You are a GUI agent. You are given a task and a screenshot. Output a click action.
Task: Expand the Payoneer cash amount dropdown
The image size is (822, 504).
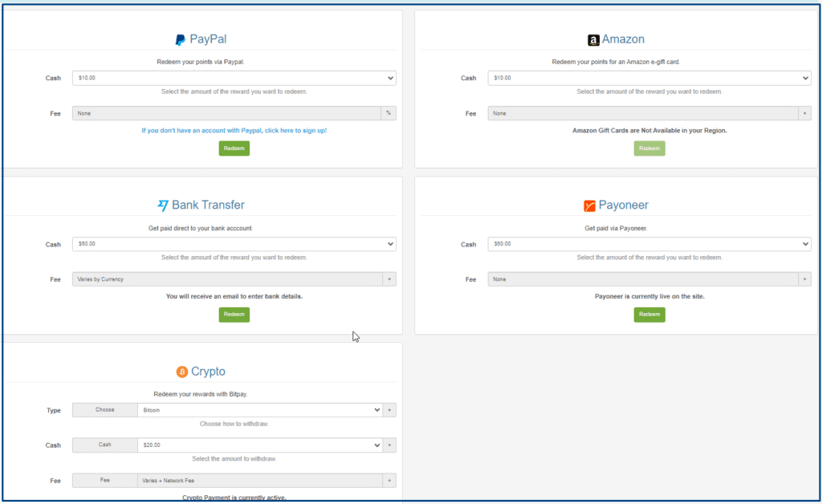pos(649,244)
